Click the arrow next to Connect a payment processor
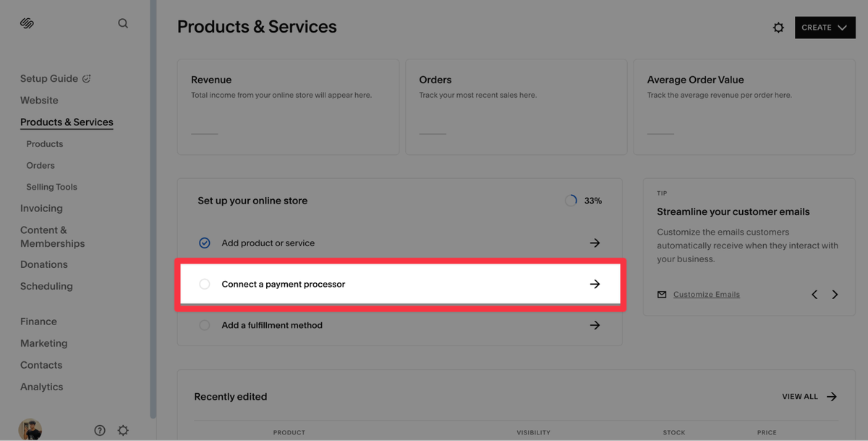 point(595,284)
